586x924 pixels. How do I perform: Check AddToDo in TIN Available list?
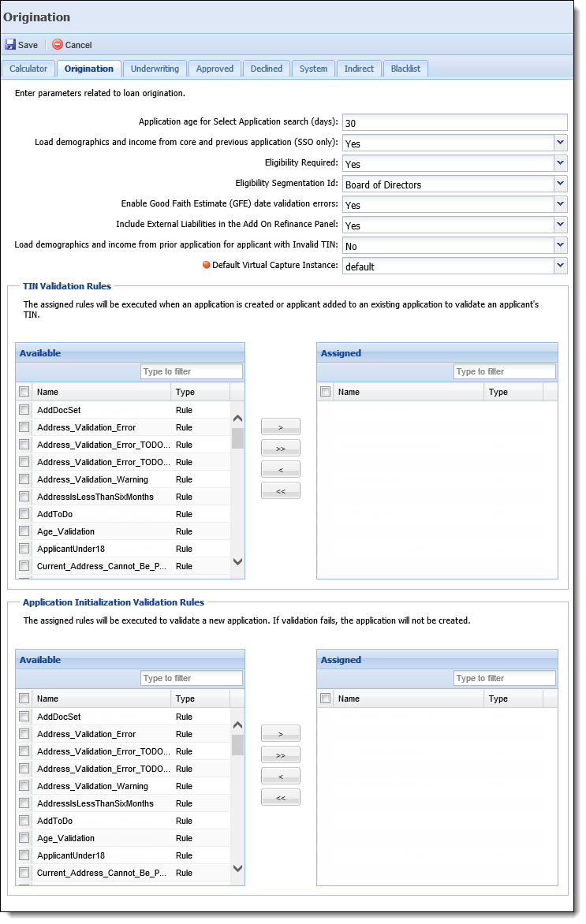pos(24,514)
